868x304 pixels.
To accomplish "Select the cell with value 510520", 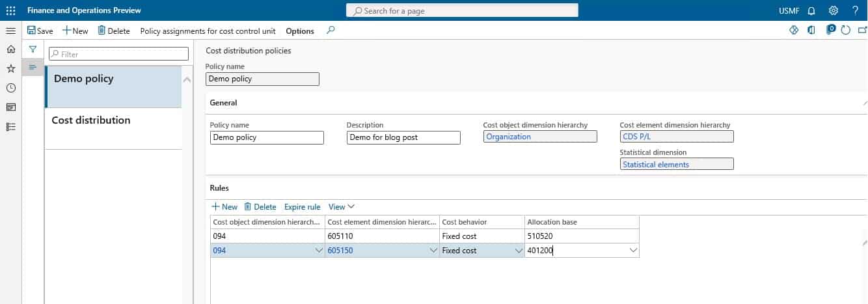I will [582, 236].
